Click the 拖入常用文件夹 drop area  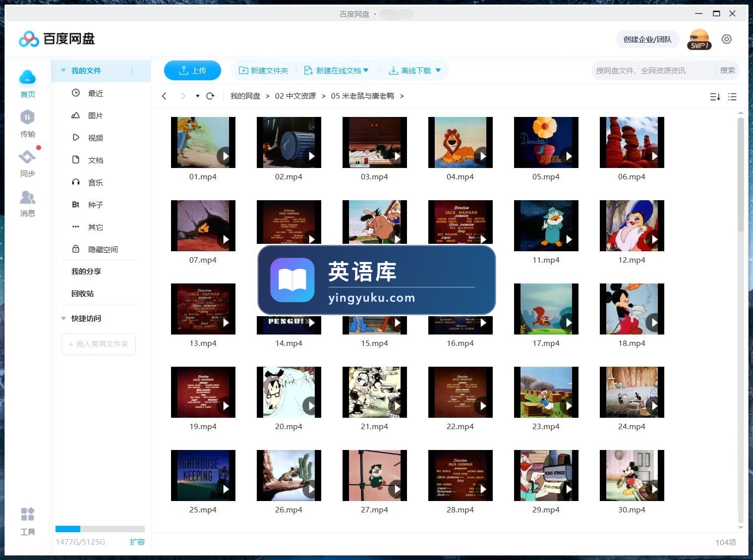point(99,344)
